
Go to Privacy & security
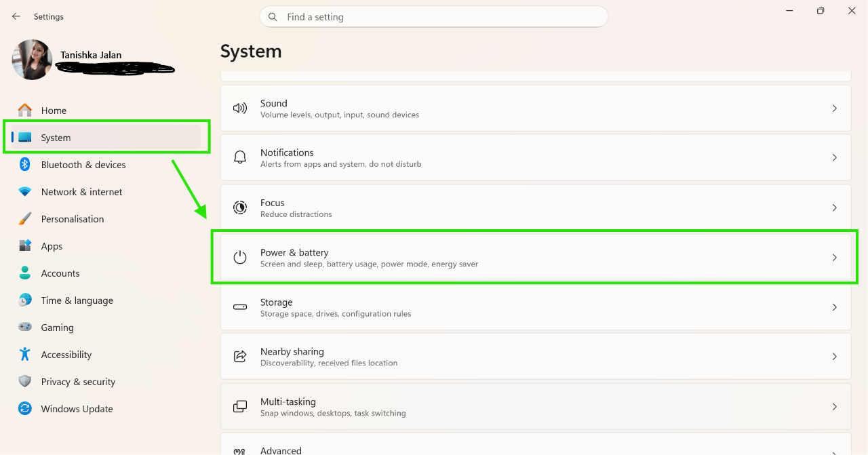106,382
